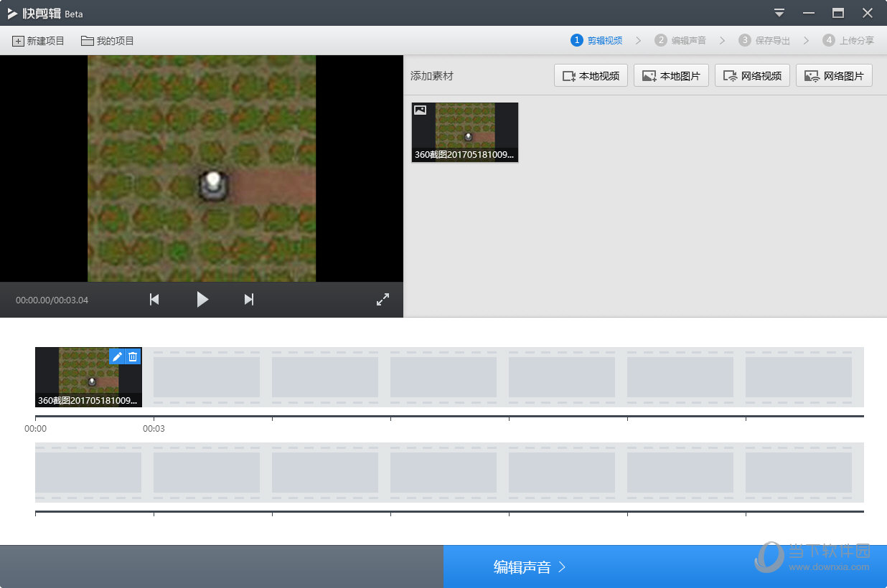This screenshot has width=887, height=588.
Task: Open my projects (我的项目)
Action: (x=108, y=41)
